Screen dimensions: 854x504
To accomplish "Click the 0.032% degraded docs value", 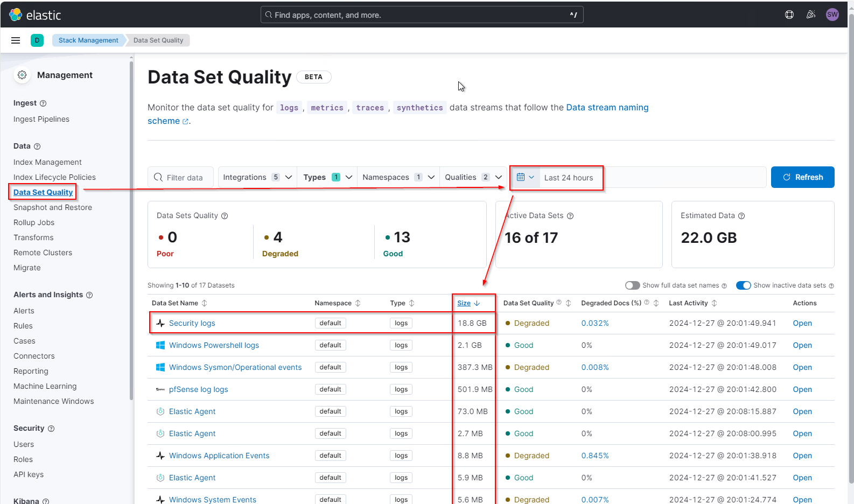I will (x=595, y=323).
